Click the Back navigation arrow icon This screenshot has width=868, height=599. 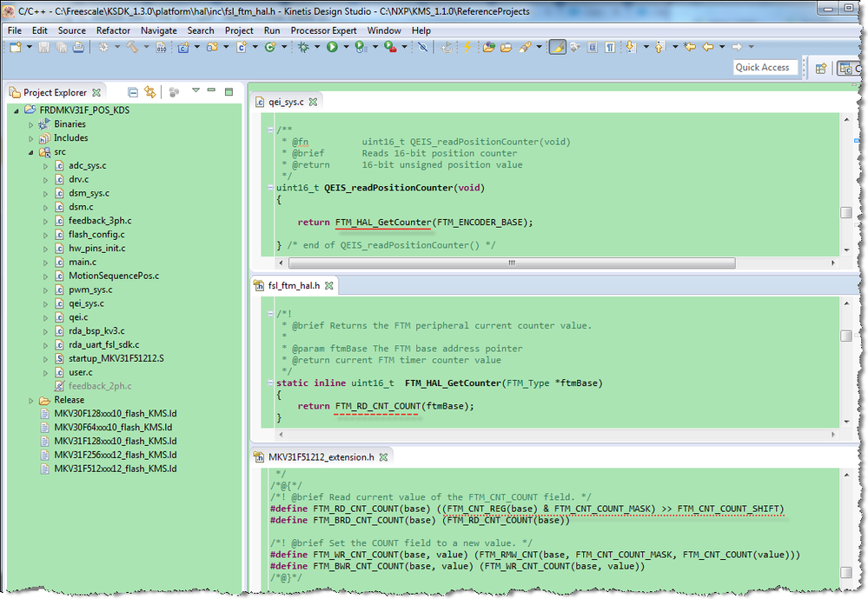(x=708, y=47)
